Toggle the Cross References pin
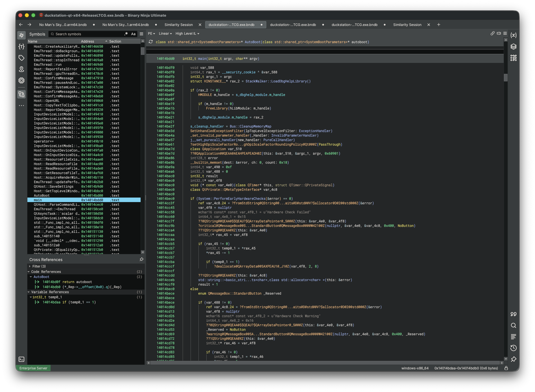Viewport: 535px width, 392px height. point(141,259)
